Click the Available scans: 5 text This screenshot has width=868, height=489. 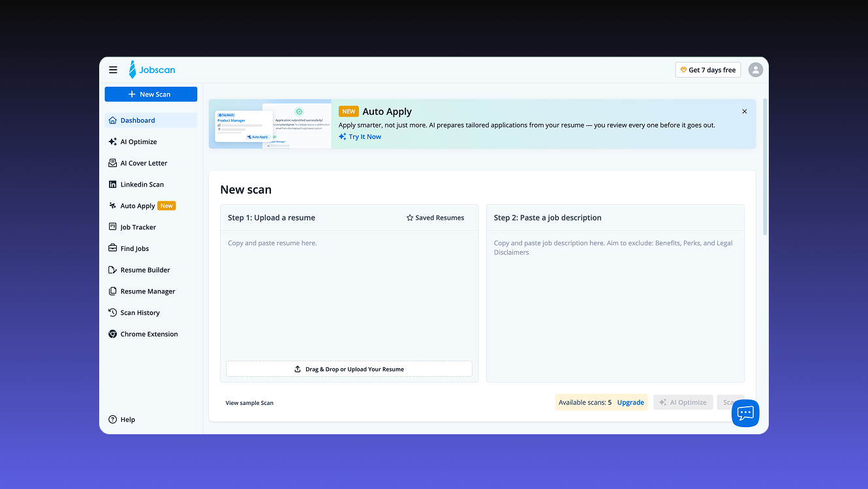[585, 402]
